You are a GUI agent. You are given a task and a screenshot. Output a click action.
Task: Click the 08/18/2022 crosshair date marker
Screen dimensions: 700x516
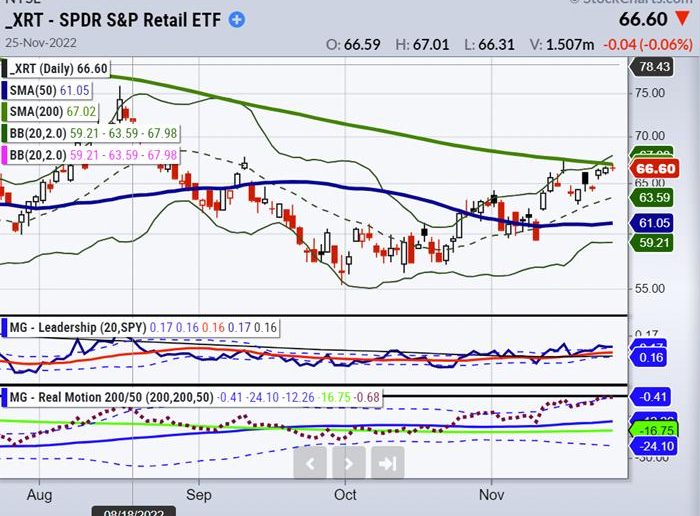point(133,512)
